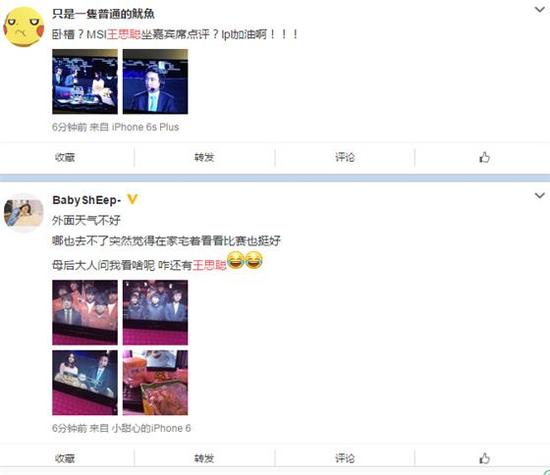Open the yellow Pikachu avatar profile

click(x=24, y=27)
